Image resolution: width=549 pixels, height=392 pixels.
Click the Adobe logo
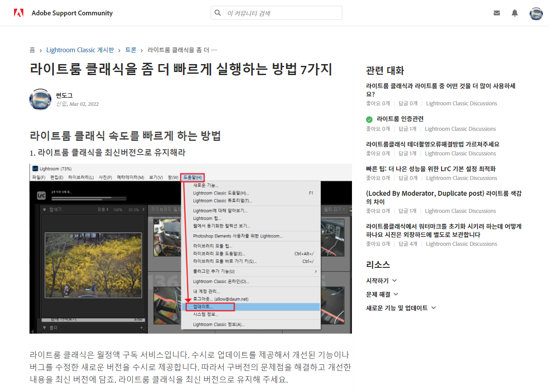[x=18, y=13]
